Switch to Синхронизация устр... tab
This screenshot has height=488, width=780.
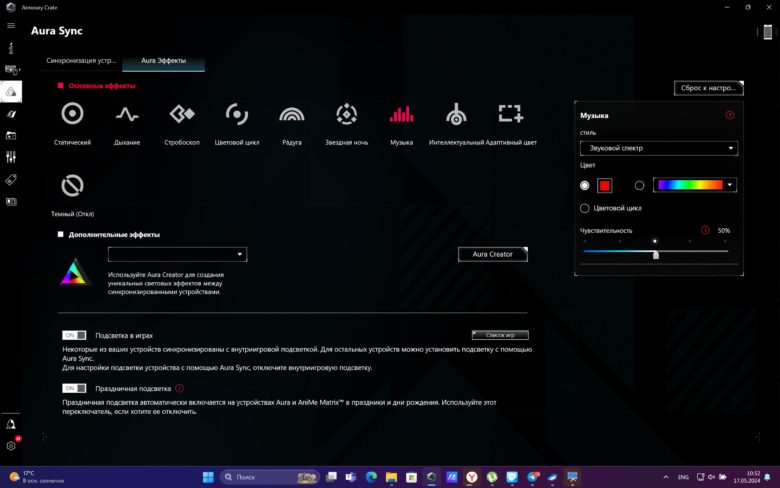click(x=81, y=60)
